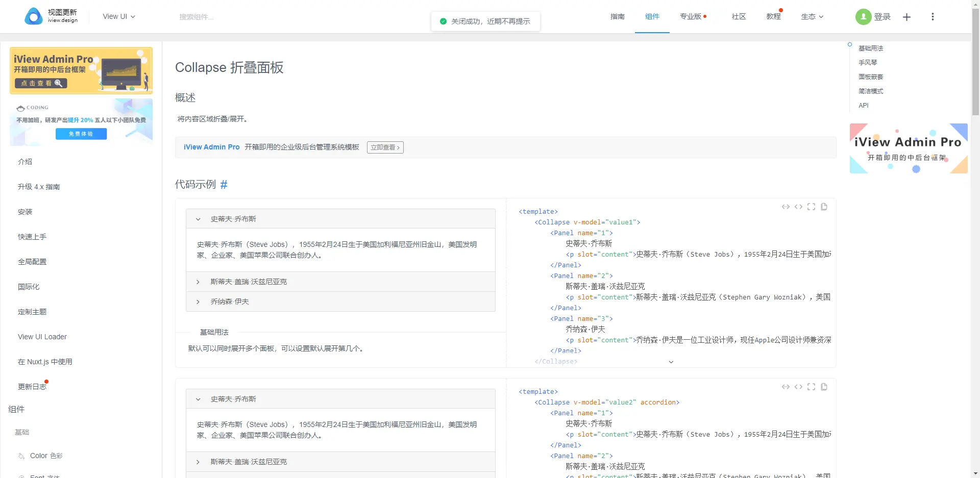The height and width of the screenshot is (478, 980).
Task: Open 全局配置 in the left sidebar
Action: (x=32, y=262)
